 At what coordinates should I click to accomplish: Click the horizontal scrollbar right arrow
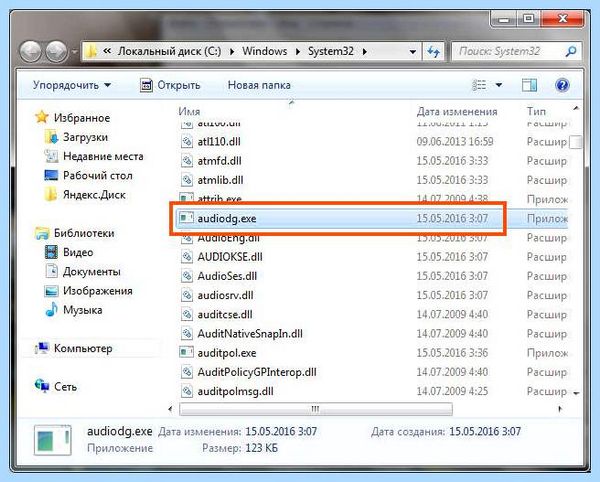click(x=560, y=409)
